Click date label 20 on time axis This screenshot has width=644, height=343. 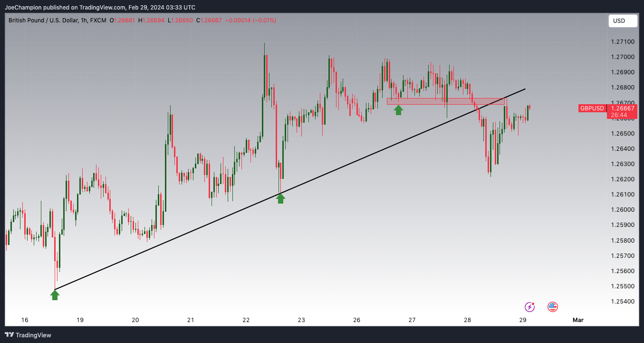pos(135,320)
